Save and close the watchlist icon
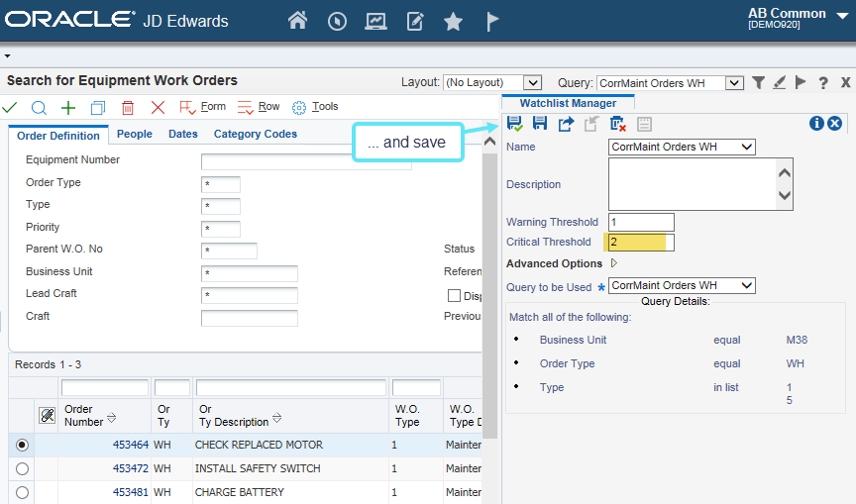 point(514,124)
